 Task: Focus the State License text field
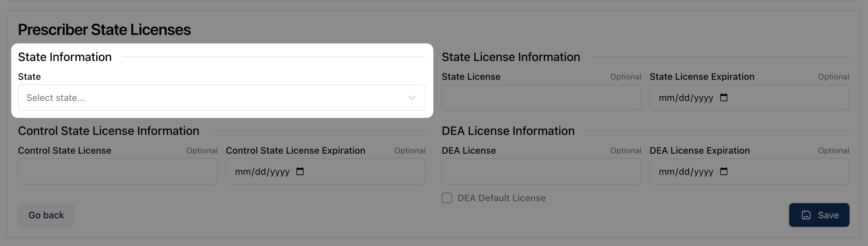[x=541, y=98]
